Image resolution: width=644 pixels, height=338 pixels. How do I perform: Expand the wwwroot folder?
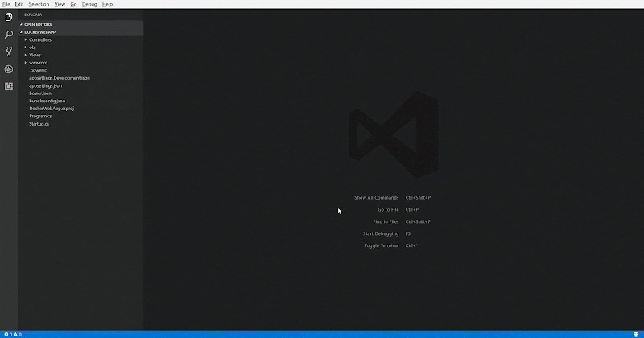pyautogui.click(x=80, y=63)
